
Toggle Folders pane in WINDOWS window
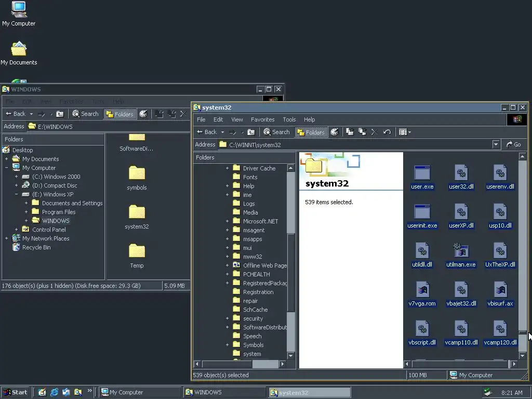click(x=120, y=114)
